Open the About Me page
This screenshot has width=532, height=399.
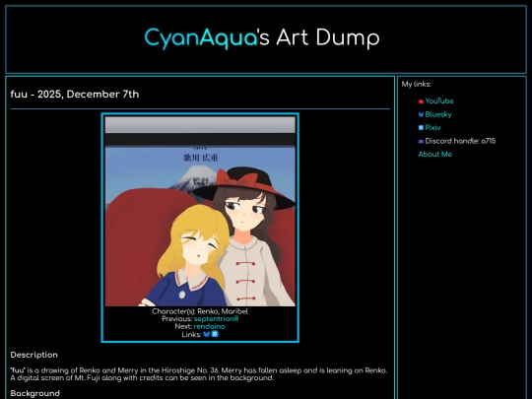click(435, 155)
